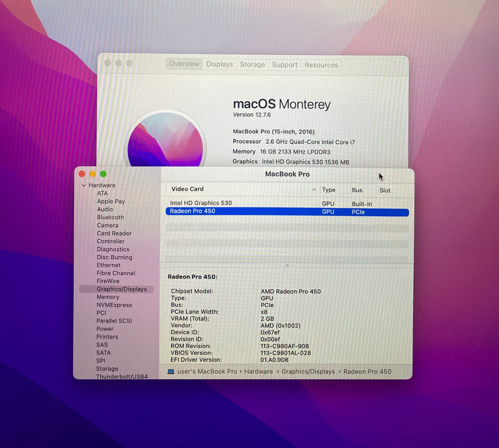Click the macOS Monterey logo image
Screen dimensions: 499x448
(x=165, y=140)
